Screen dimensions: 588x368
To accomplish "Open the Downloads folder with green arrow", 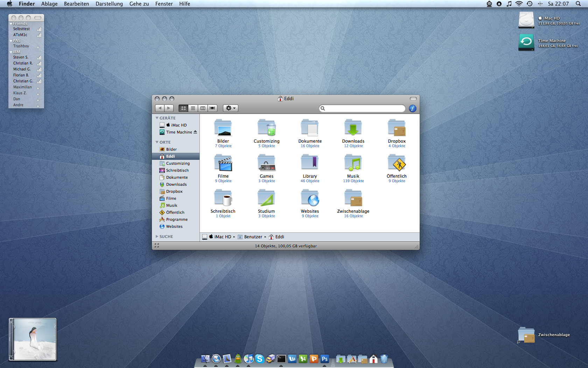I will click(353, 128).
